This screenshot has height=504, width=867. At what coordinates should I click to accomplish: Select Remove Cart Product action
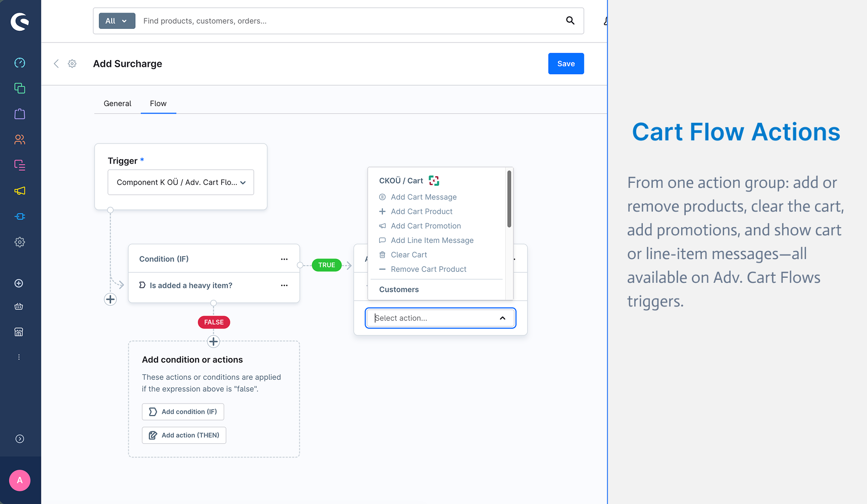coord(429,269)
